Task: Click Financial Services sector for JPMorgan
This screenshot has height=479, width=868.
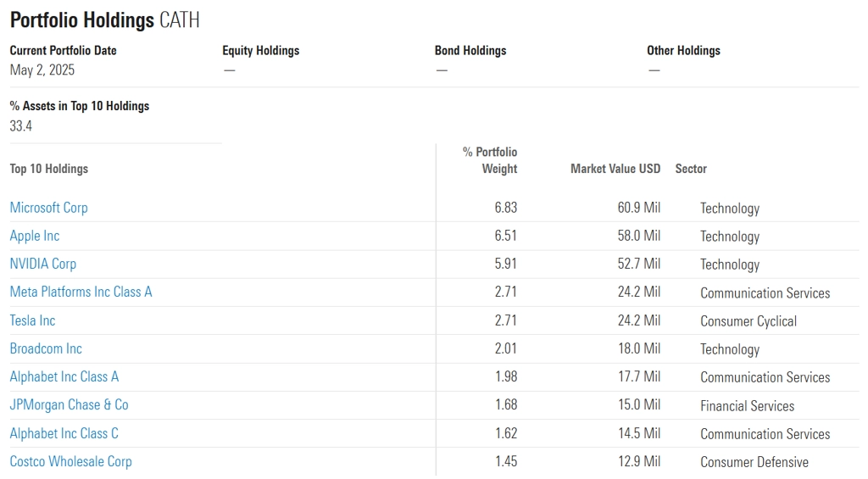Action: pyautogui.click(x=748, y=406)
